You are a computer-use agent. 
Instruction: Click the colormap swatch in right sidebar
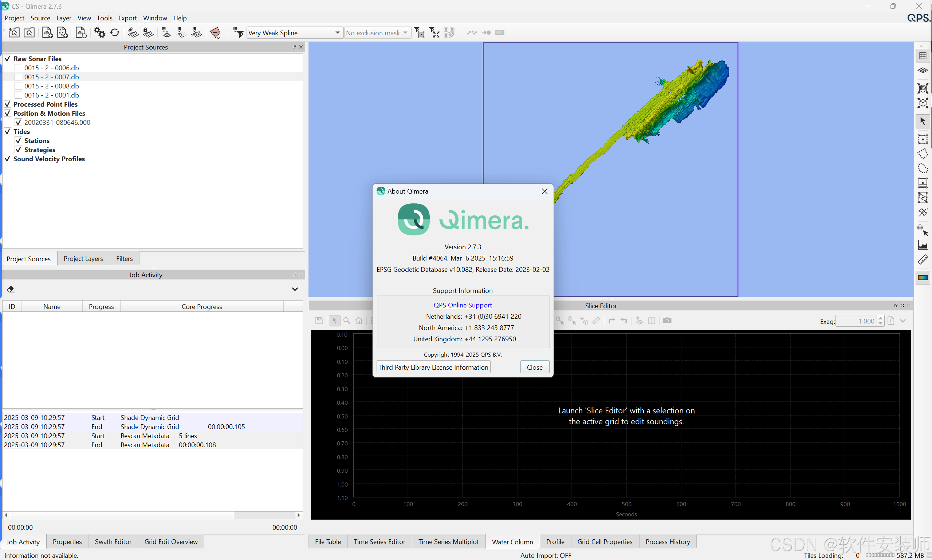(x=923, y=278)
